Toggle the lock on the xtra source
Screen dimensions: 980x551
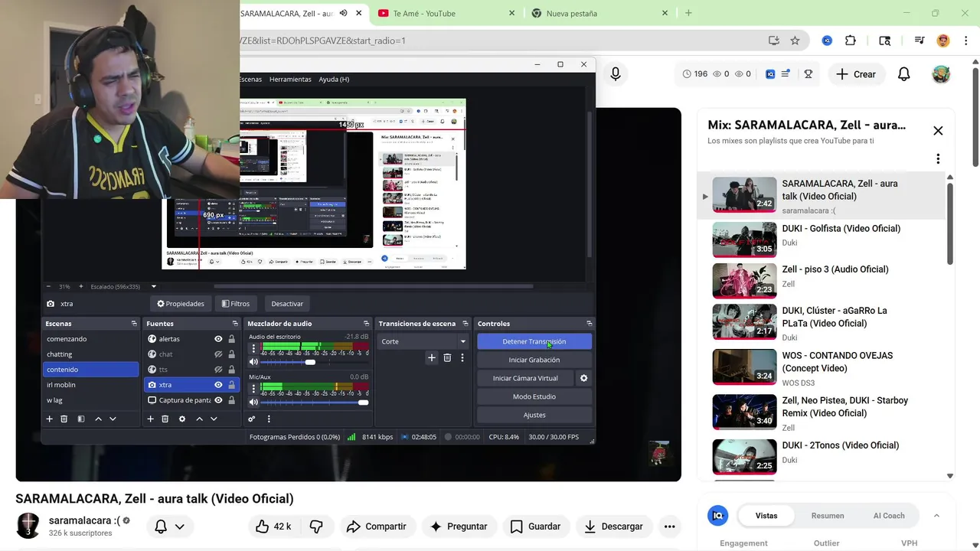pyautogui.click(x=231, y=385)
